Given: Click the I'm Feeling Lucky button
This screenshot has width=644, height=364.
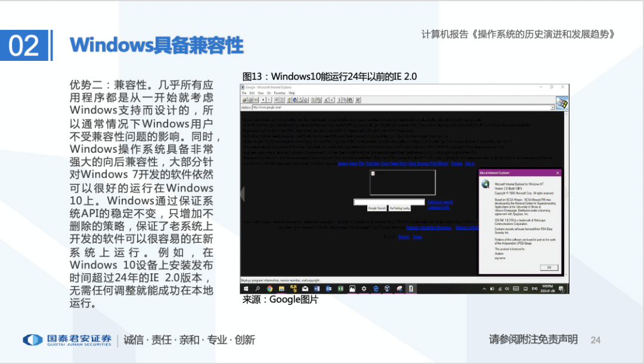Looking at the screenshot, I should [400, 208].
